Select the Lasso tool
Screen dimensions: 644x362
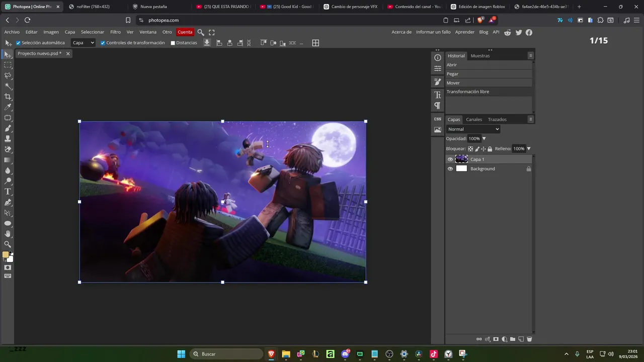coord(8,75)
